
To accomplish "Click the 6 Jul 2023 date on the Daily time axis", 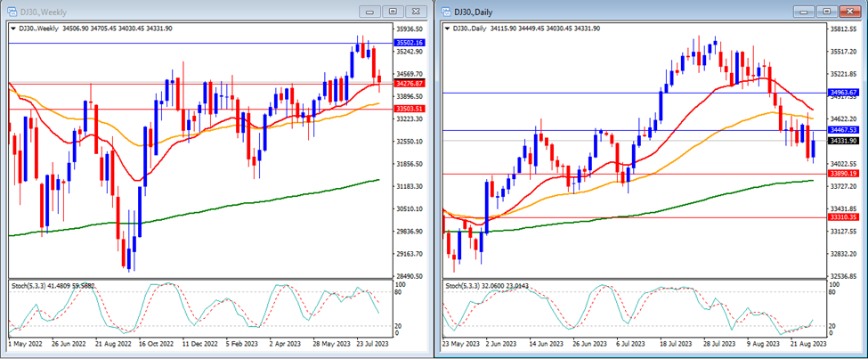I will point(630,344).
